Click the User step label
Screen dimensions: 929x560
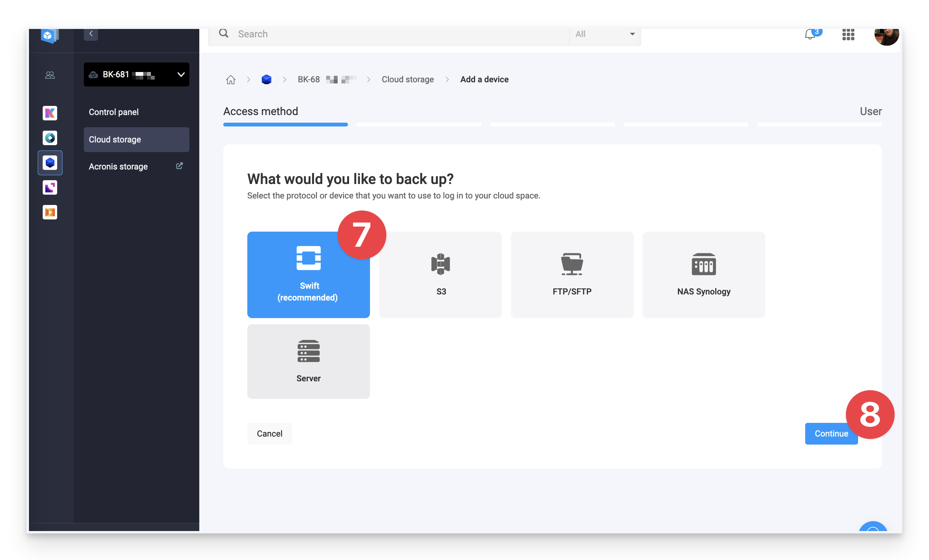tap(871, 111)
